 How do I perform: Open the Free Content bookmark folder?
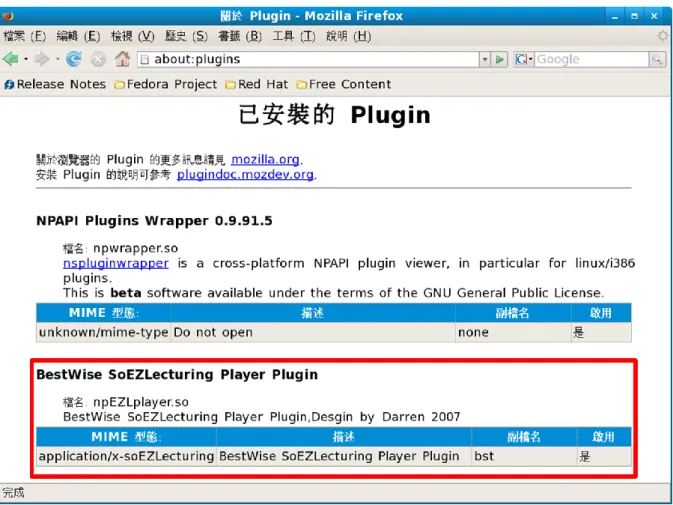click(344, 84)
